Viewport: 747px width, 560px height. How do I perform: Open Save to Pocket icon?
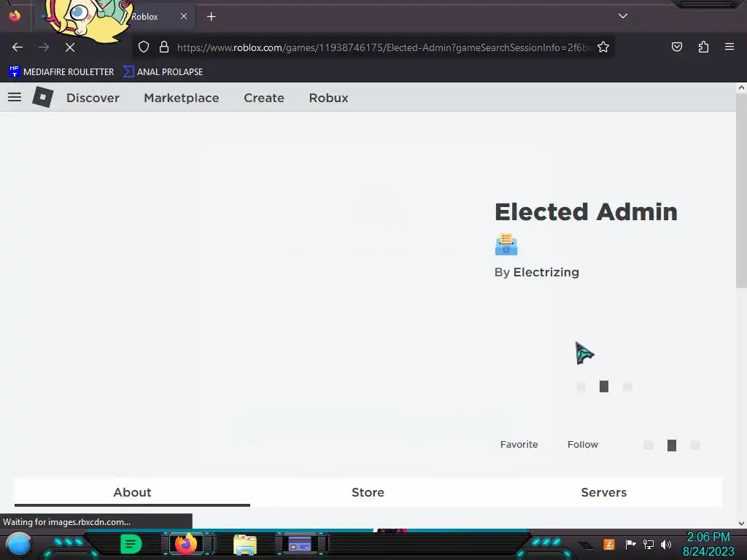coord(676,47)
